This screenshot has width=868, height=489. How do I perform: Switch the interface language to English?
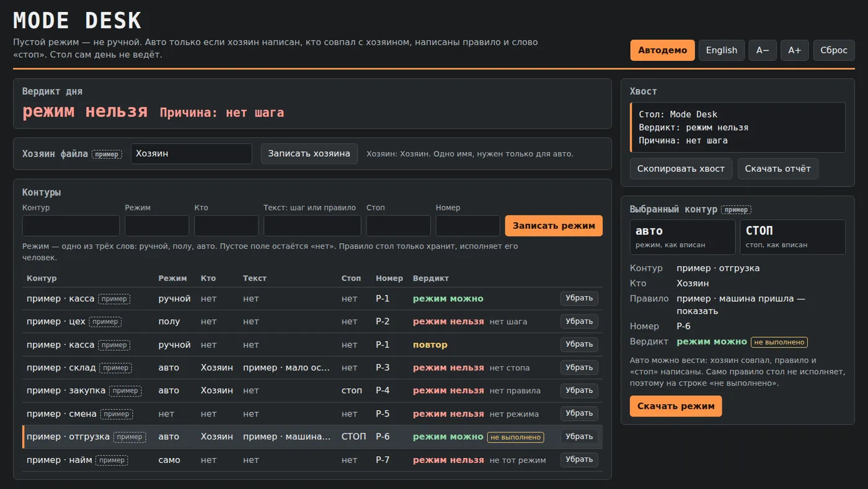click(722, 50)
